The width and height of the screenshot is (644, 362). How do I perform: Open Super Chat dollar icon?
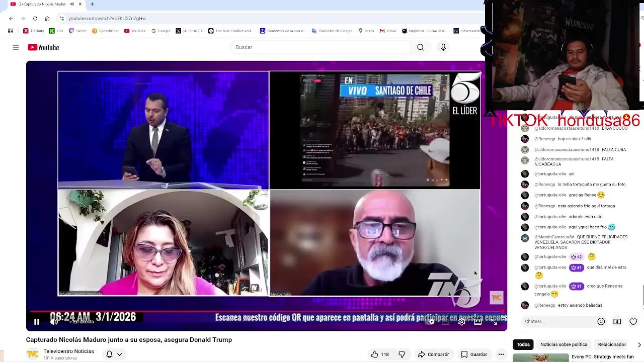[617, 322]
